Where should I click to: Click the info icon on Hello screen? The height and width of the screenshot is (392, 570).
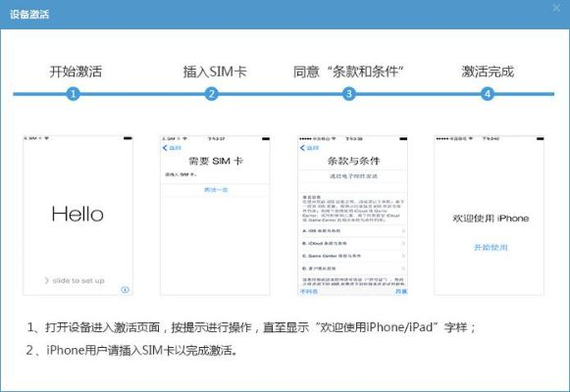pyautogui.click(x=125, y=290)
